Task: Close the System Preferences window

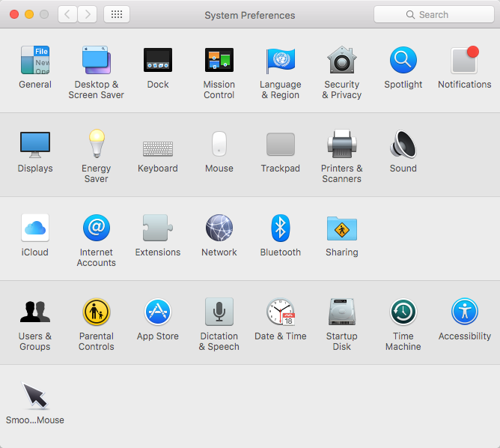Action: click(14, 14)
